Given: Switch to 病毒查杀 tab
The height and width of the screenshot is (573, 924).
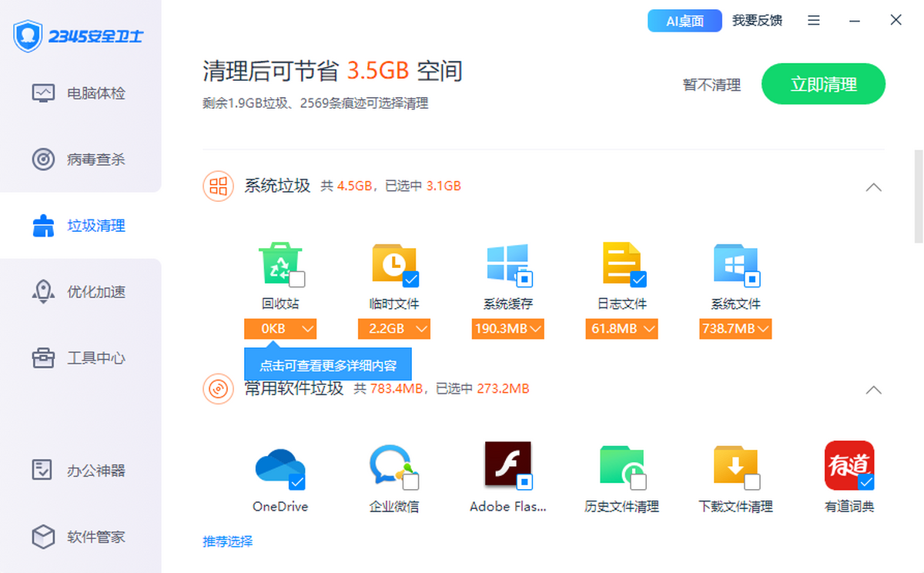Looking at the screenshot, I should [81, 159].
